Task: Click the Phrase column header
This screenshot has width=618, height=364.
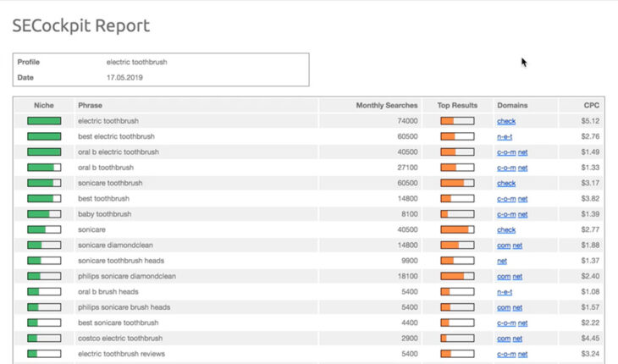Action: tap(91, 106)
